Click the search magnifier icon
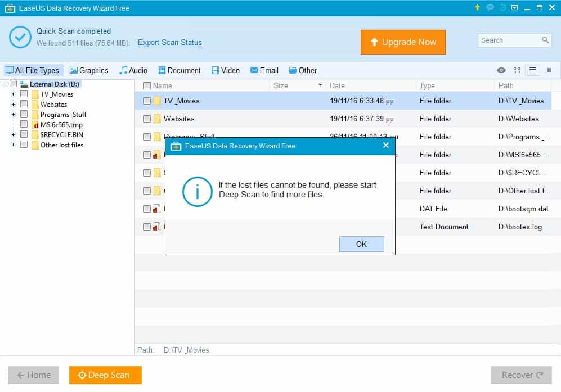The width and height of the screenshot is (561, 392). tap(545, 40)
